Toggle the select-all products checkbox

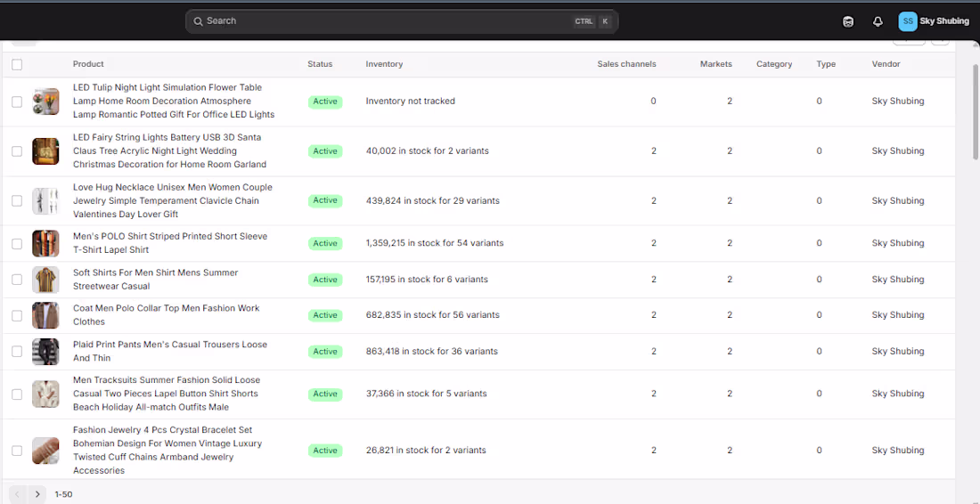(x=17, y=64)
